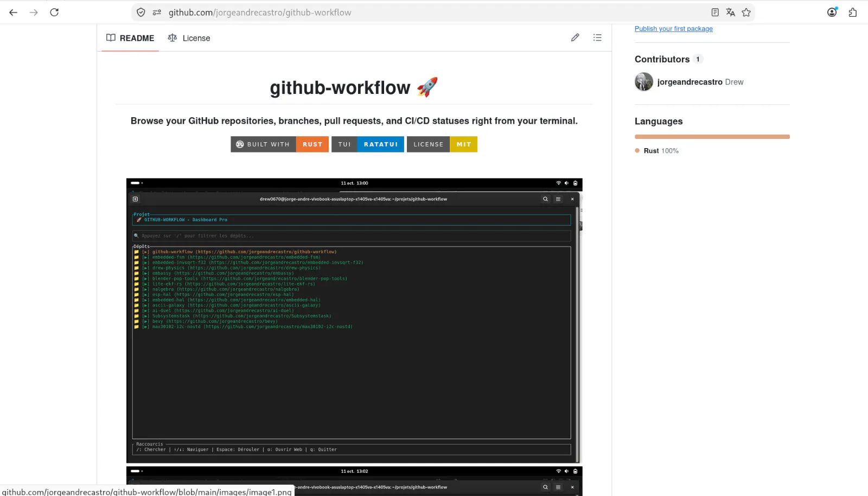The image size is (868, 496).
Task: Switch to the License tab
Action: 189,38
